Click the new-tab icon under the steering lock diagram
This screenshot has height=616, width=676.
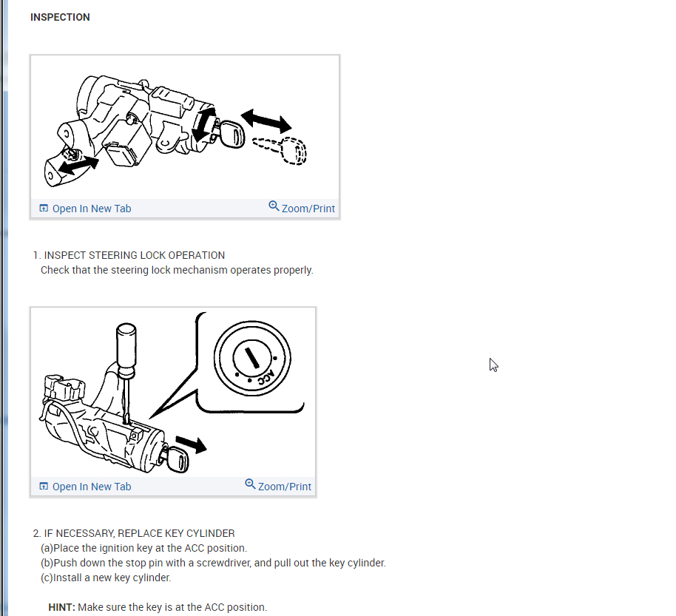coord(44,209)
